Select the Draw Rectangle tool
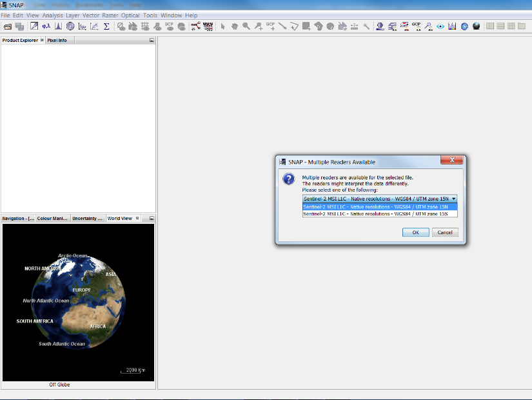Viewport: 532px width, 400px height. [x=306, y=26]
